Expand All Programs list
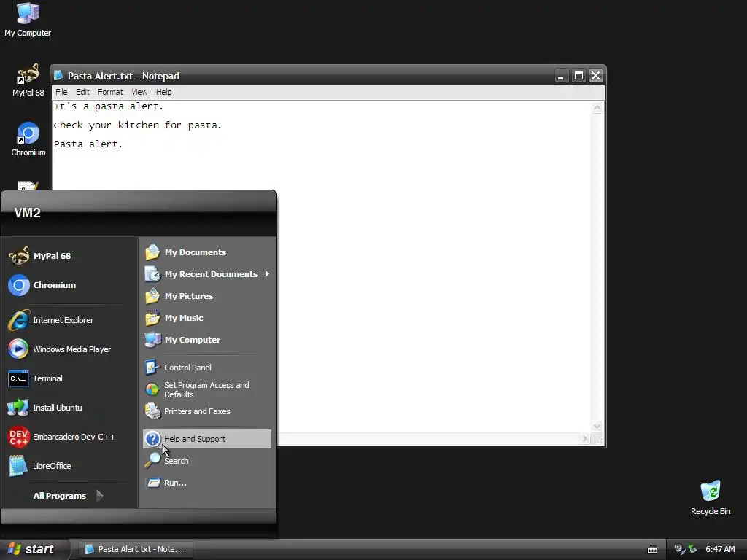Image resolution: width=747 pixels, height=560 pixels. pos(69,496)
